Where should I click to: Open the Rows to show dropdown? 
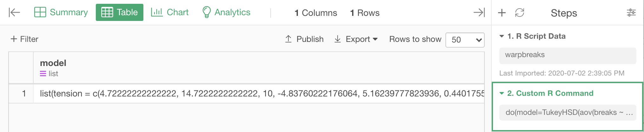pos(465,40)
